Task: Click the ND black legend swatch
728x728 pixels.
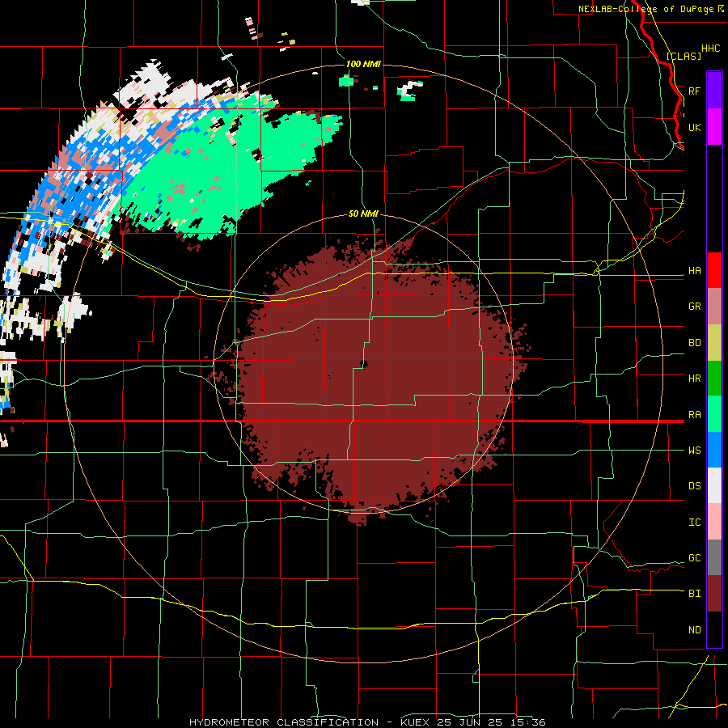Action: (714, 629)
